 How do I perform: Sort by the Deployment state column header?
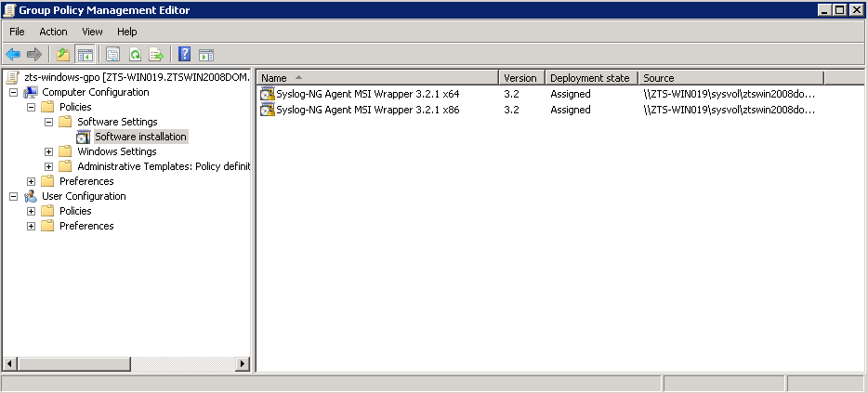pyautogui.click(x=592, y=78)
